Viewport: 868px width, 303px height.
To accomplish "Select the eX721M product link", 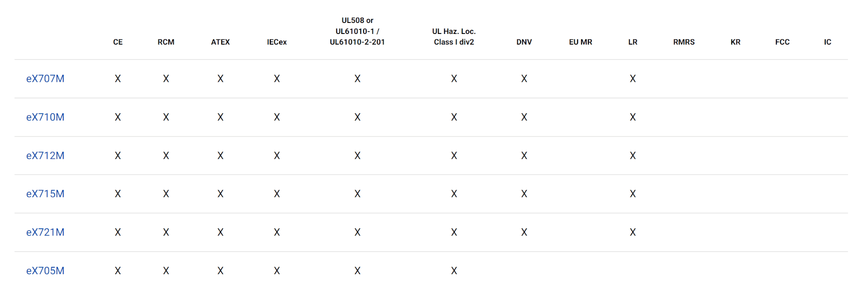I will pos(45,233).
